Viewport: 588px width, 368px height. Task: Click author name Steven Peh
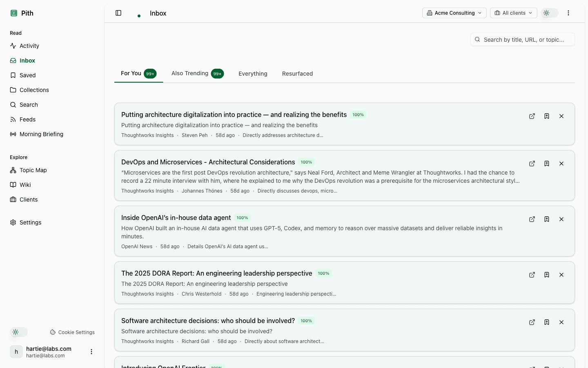tap(195, 135)
